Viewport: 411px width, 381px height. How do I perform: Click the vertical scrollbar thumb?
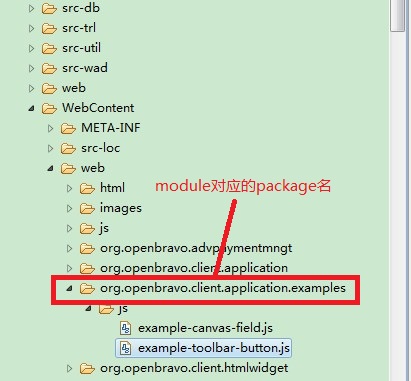click(x=398, y=16)
